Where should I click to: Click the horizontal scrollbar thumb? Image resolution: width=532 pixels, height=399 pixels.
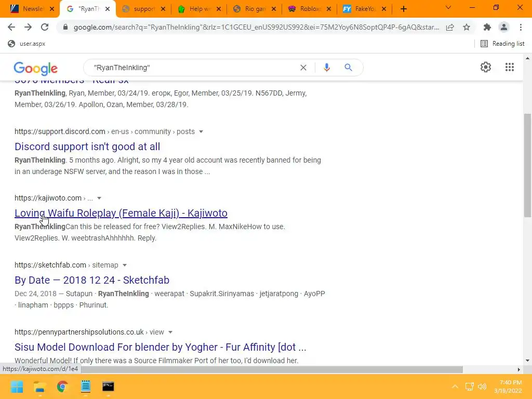tap(271, 369)
